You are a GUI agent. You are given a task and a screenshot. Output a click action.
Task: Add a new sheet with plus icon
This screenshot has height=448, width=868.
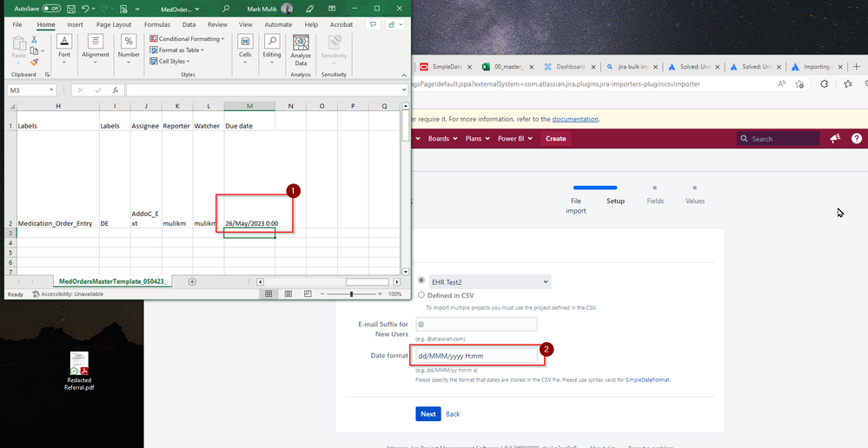[x=192, y=281]
